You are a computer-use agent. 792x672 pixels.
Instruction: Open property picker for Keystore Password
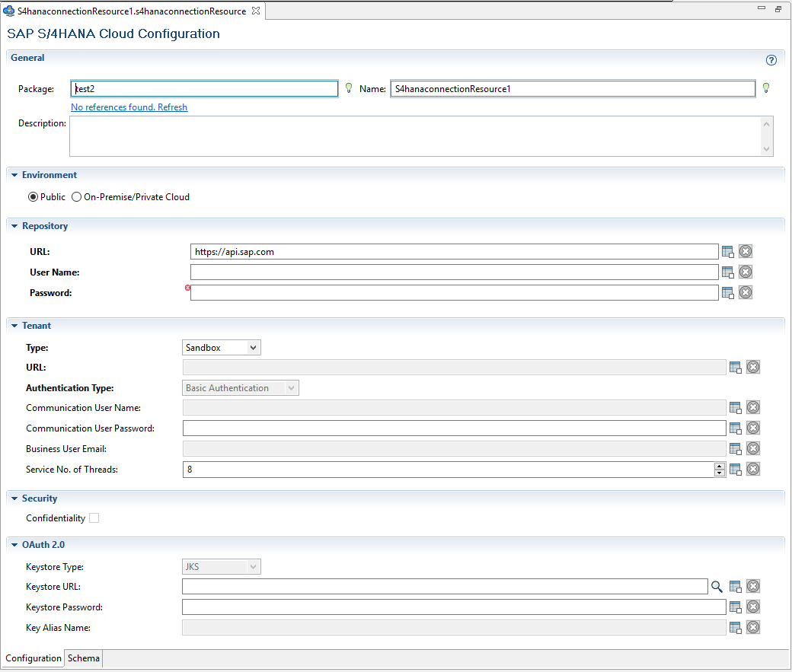(736, 607)
